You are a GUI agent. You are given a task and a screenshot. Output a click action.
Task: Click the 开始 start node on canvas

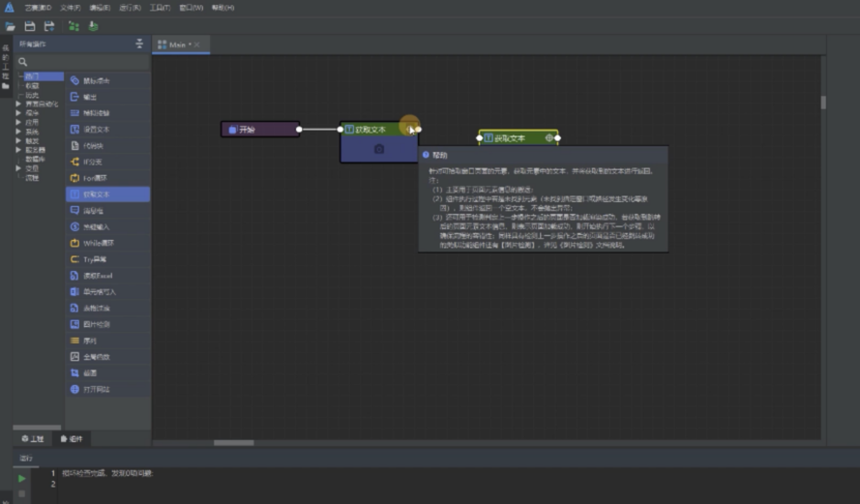tap(260, 130)
